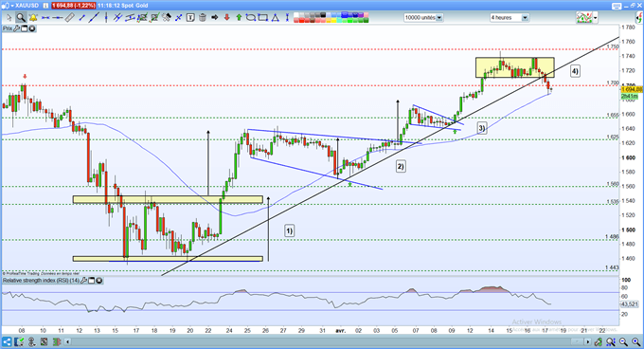Select the Fibonacci extension tool

click(x=154, y=18)
